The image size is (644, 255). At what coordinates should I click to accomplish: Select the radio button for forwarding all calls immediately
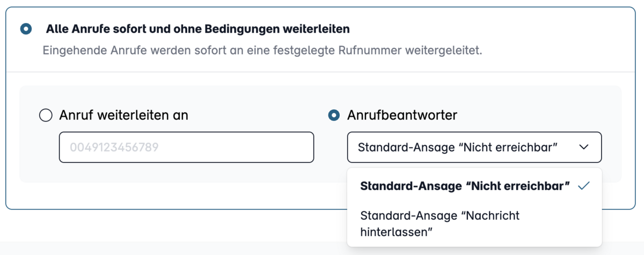(26, 29)
